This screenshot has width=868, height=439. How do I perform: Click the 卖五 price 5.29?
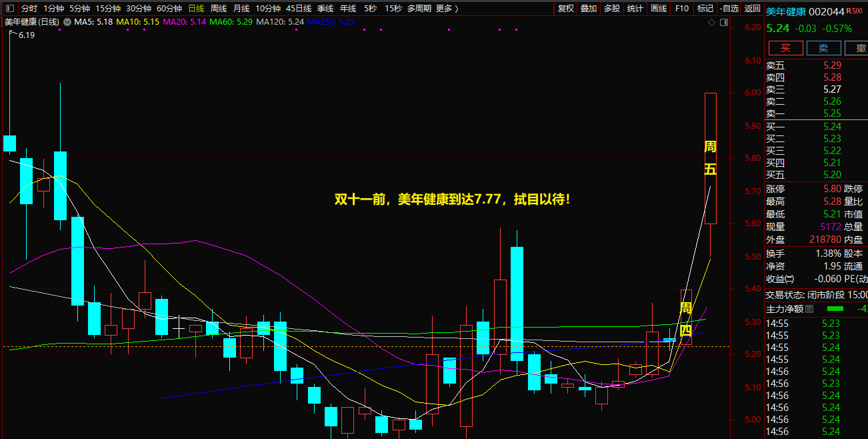(832, 65)
